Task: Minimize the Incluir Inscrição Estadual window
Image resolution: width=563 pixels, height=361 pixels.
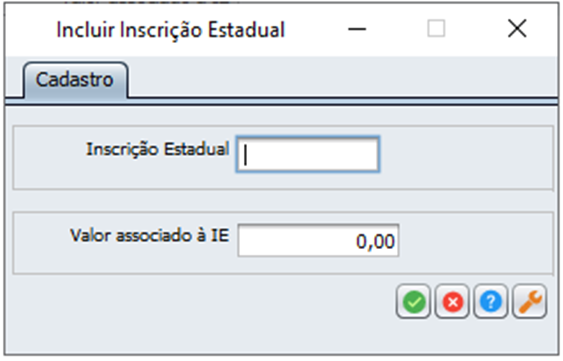Action: point(357,29)
